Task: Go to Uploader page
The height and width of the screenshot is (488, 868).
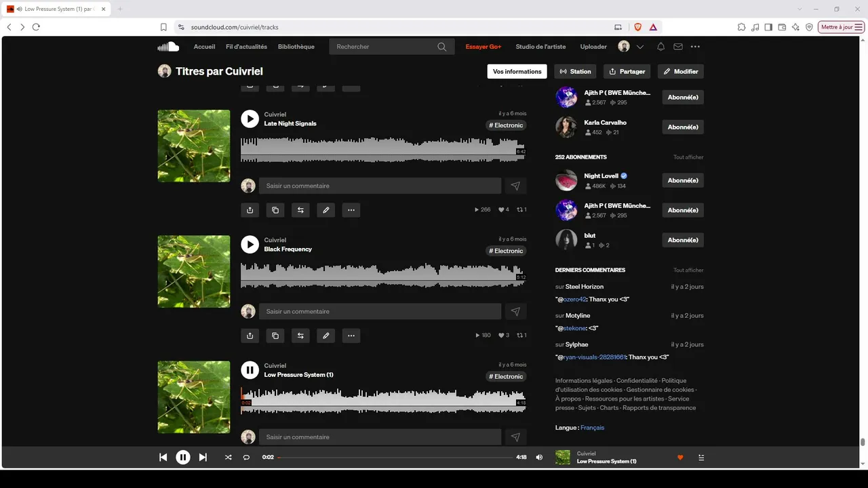Action: [593, 47]
